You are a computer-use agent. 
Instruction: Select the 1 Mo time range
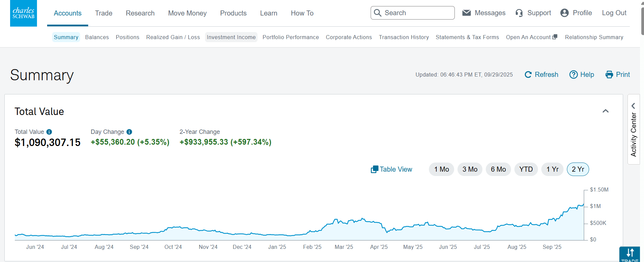click(x=441, y=169)
